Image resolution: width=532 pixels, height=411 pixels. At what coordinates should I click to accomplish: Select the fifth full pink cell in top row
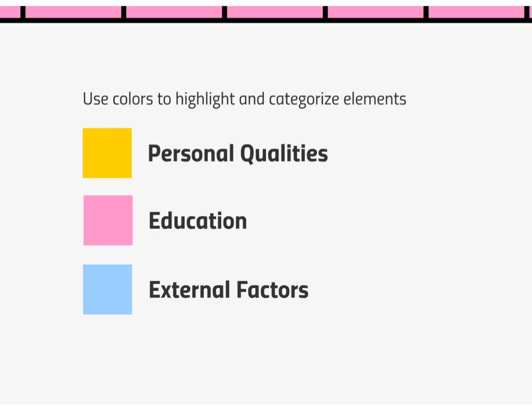(x=476, y=12)
